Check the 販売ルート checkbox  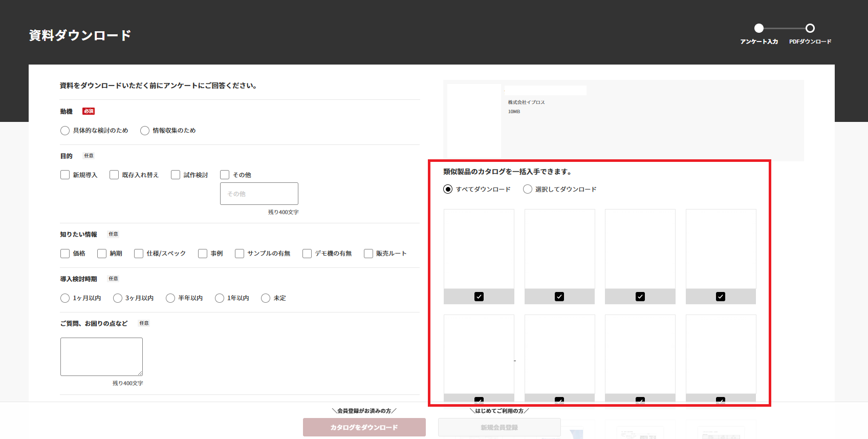coord(368,254)
